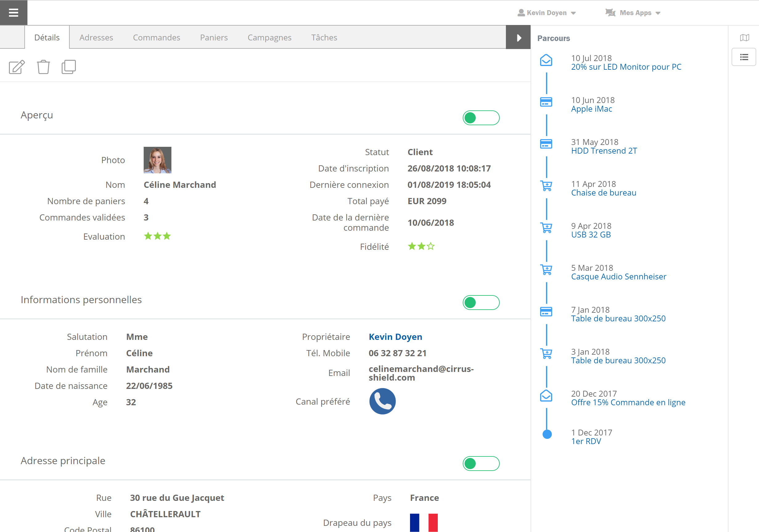Click the cart icon next to Chaise de bureau
This screenshot has height=532, width=759.
546,188
